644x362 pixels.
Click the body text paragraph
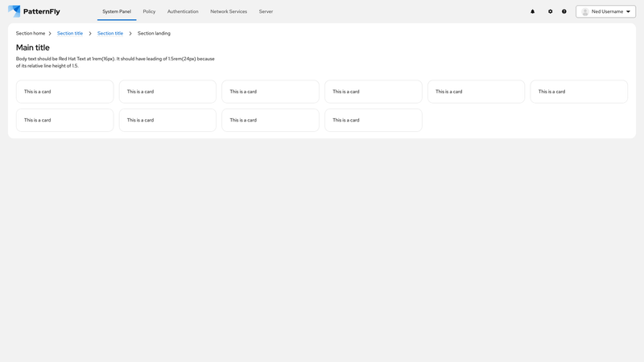pyautogui.click(x=115, y=63)
